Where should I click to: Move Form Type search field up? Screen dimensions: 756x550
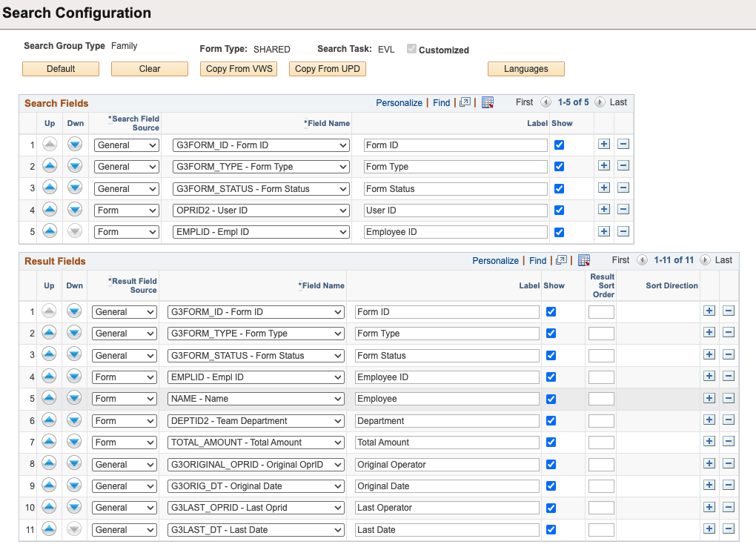49,166
